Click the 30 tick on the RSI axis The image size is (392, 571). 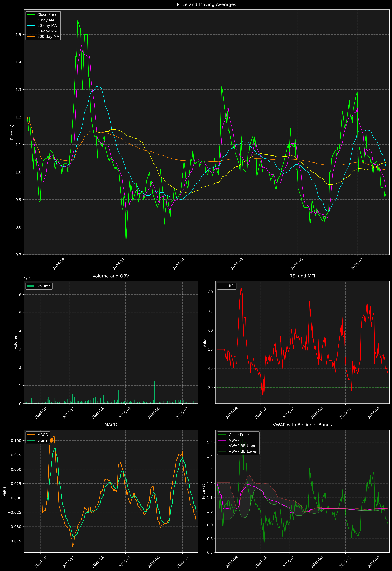(x=211, y=388)
